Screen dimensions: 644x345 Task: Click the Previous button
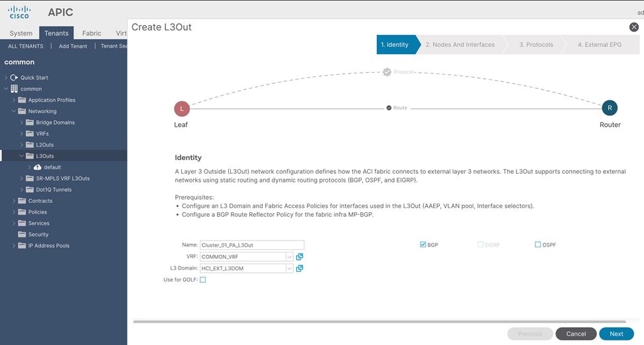coord(530,334)
